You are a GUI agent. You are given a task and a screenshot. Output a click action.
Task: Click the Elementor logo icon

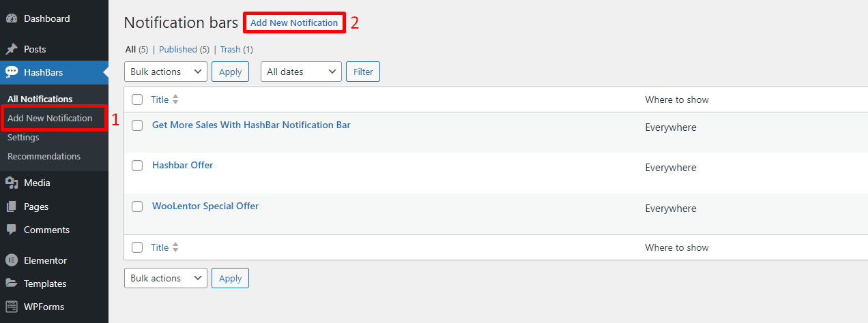pyautogui.click(x=12, y=260)
